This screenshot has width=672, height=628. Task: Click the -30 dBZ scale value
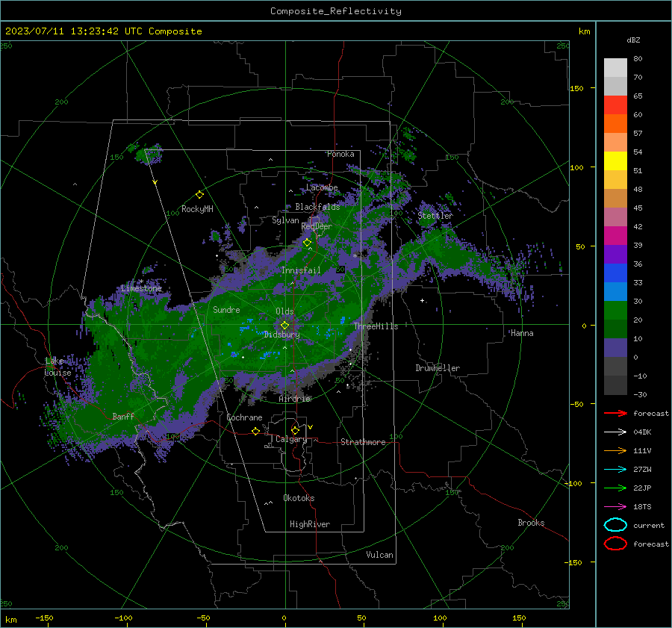click(640, 394)
